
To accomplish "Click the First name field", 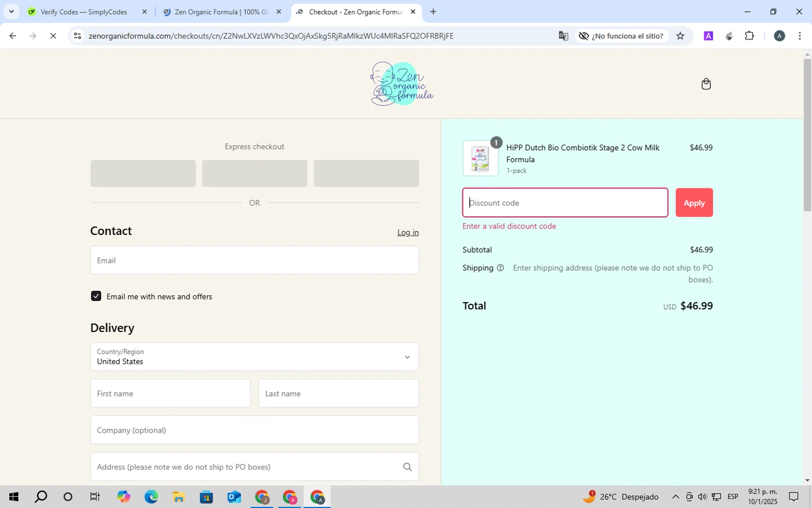I will click(171, 393).
